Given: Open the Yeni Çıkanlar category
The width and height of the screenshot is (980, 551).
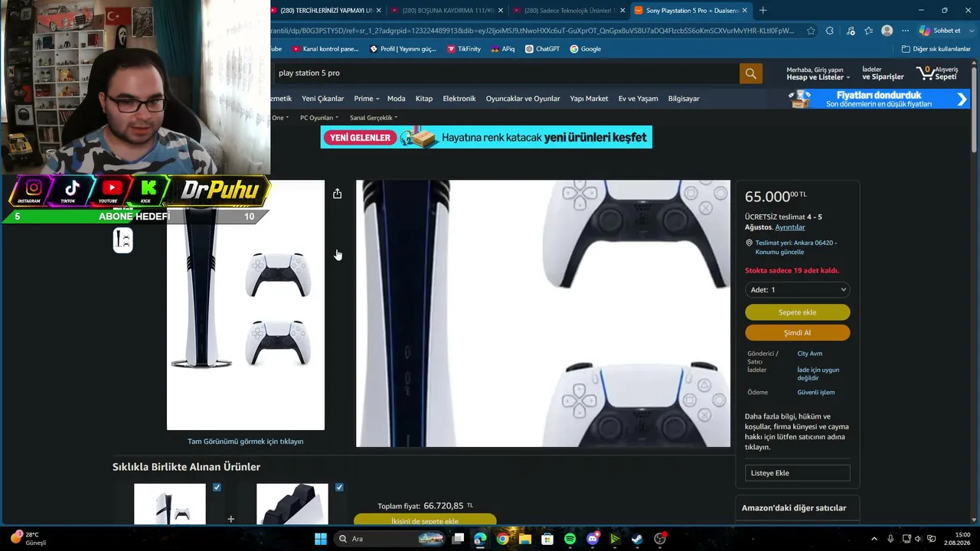Looking at the screenshot, I should click(323, 99).
